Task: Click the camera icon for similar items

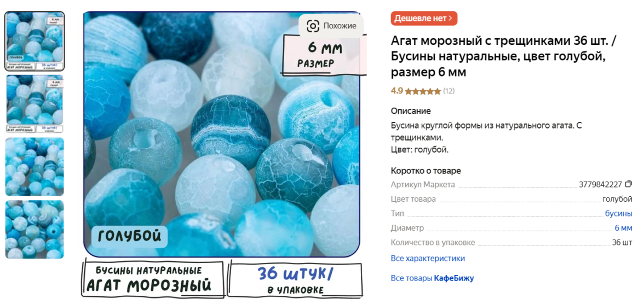Action: point(313,26)
